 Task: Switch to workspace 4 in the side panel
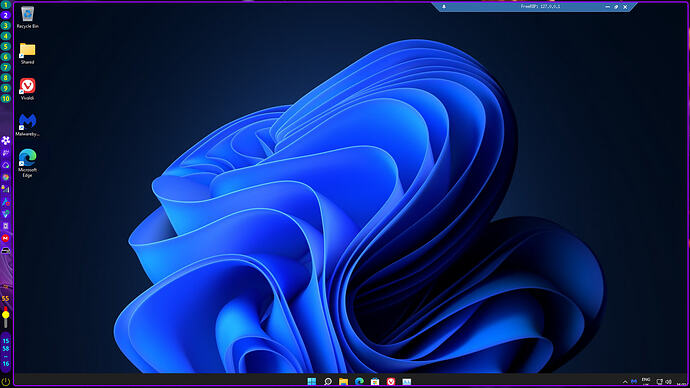(x=6, y=36)
